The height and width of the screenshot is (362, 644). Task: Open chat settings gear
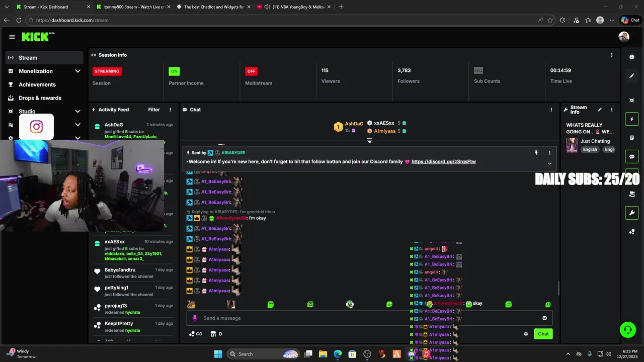[x=526, y=334]
